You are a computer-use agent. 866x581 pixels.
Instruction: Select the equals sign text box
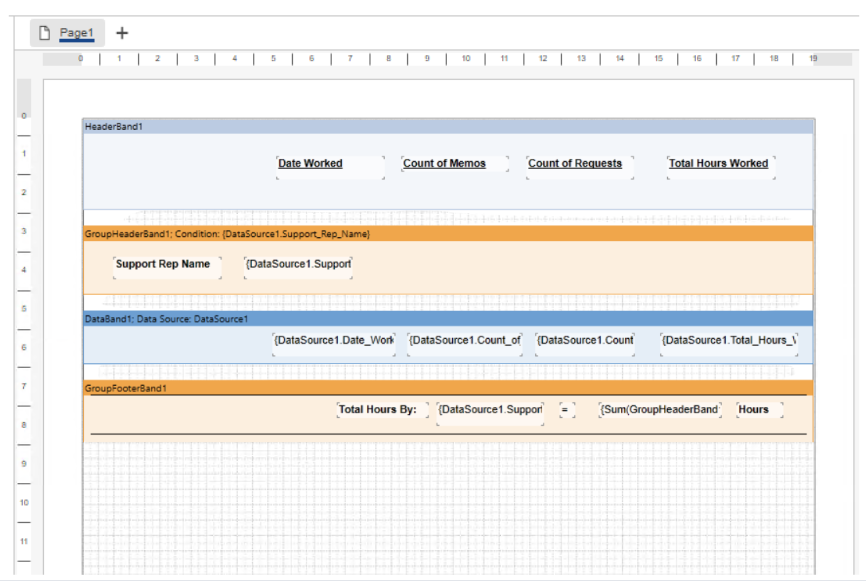click(x=566, y=410)
